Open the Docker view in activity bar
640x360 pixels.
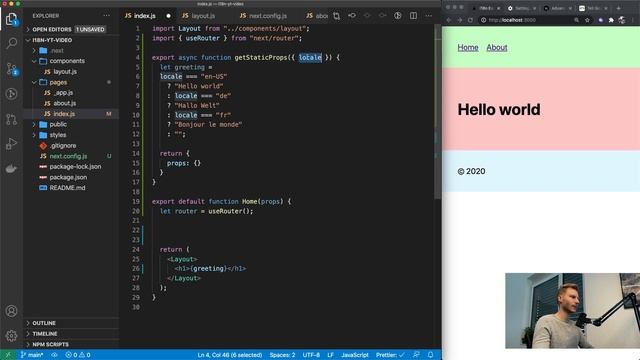coord(11,169)
